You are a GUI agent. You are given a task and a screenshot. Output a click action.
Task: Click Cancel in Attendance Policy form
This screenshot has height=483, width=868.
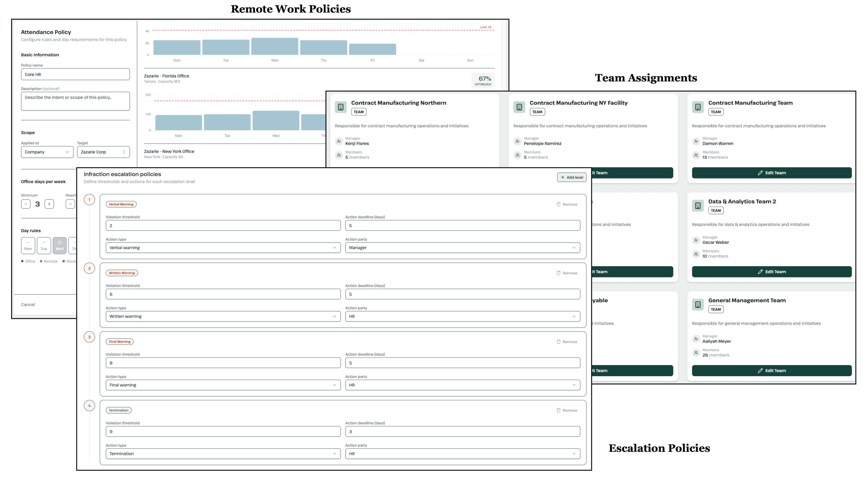[x=28, y=305]
